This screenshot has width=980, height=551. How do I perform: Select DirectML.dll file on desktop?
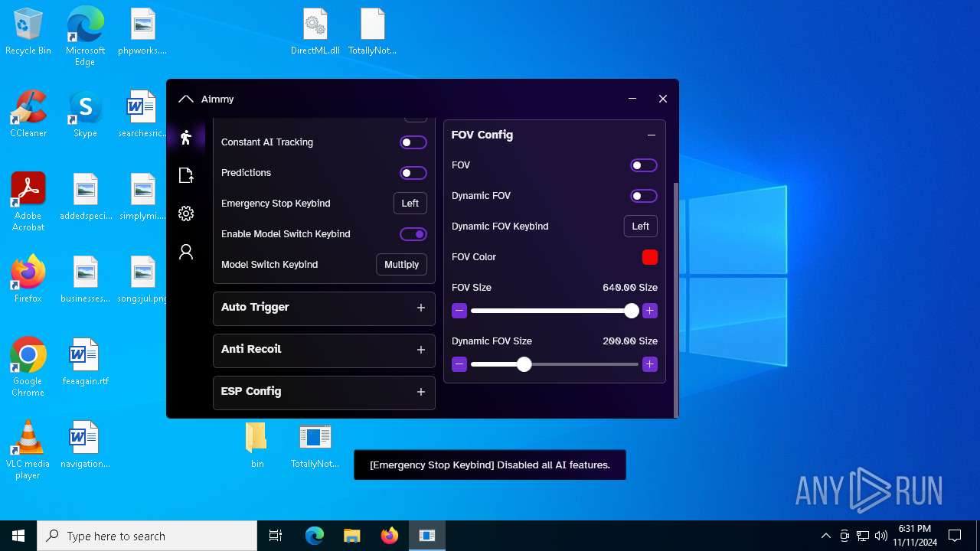click(315, 32)
